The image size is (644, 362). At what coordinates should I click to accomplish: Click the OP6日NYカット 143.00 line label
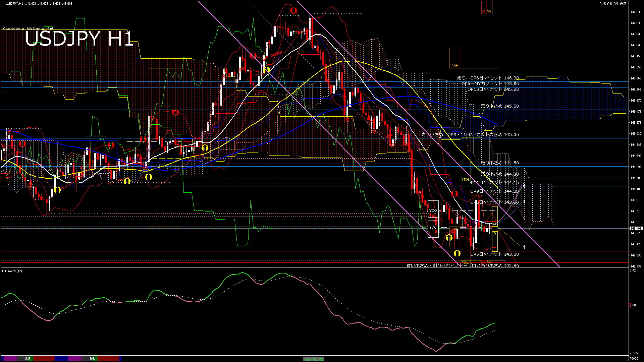tap(494, 254)
